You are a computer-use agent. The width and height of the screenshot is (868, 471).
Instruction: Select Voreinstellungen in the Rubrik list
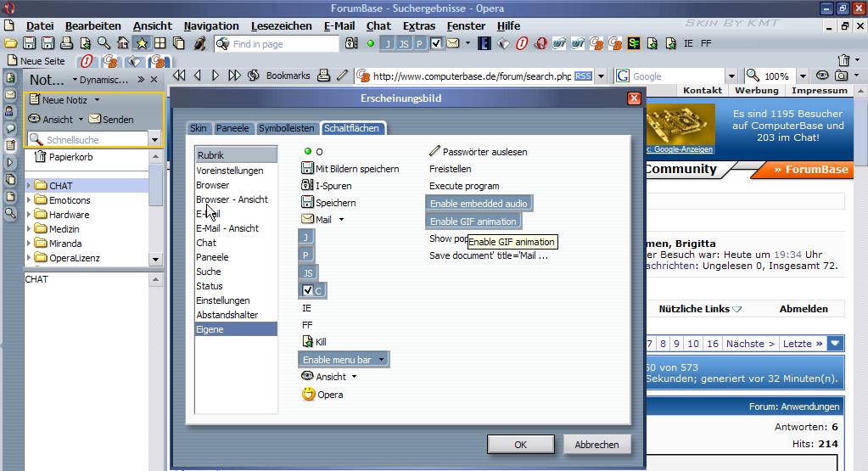[x=236, y=171]
